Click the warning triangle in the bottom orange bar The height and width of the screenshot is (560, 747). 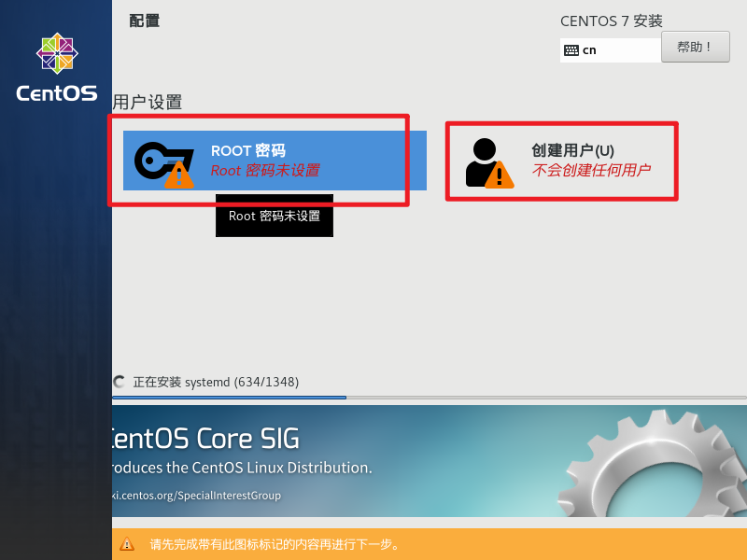click(x=127, y=544)
